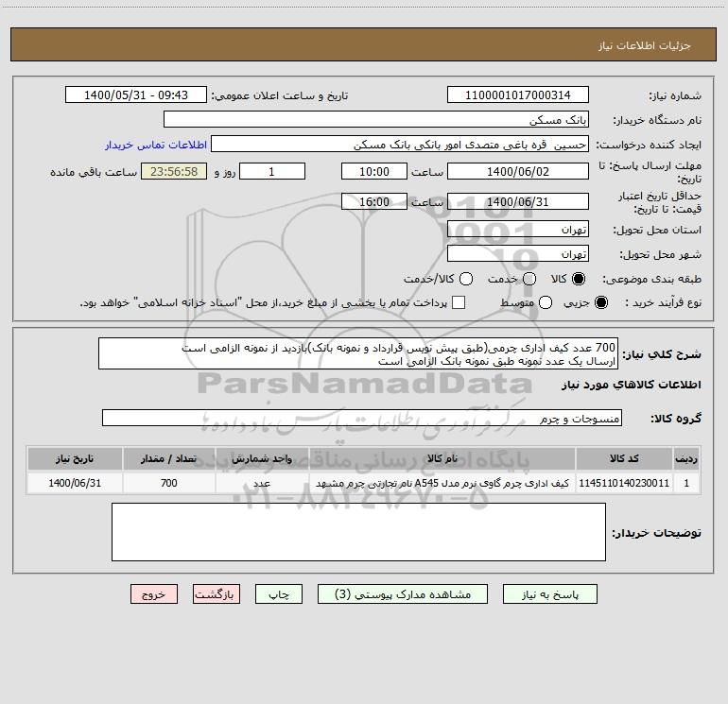This screenshot has width=728, height=704.
Task: Select the کالا radio button
Action: coord(579,279)
